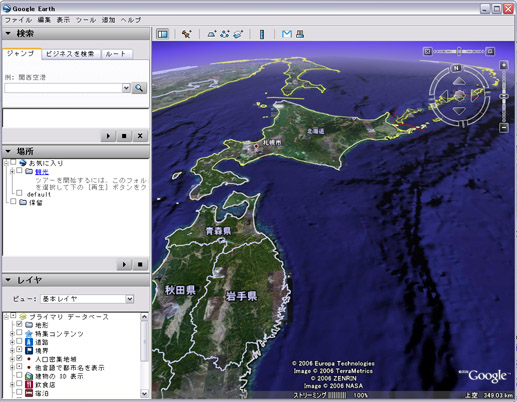
Task: Click the print toolbar icon
Action: 300,34
